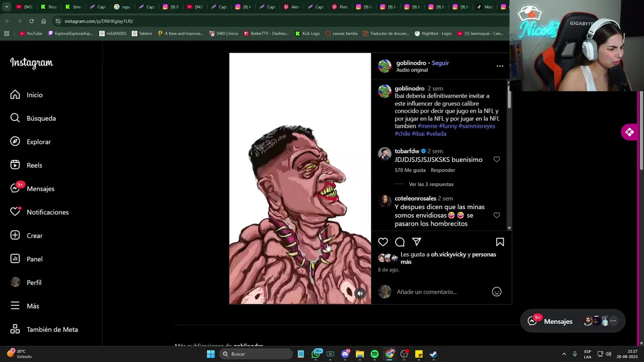Reply to tobarfdw's comment via Responder
This screenshot has width=644, height=362.
[443, 170]
